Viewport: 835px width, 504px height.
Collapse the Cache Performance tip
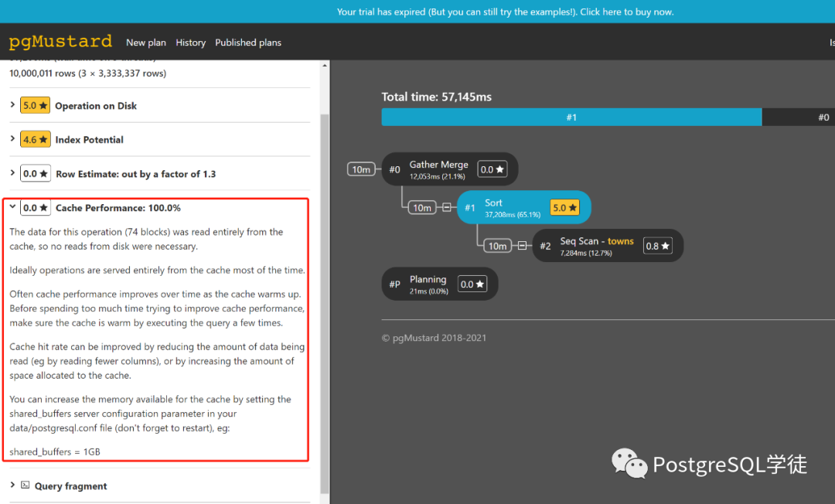point(12,207)
